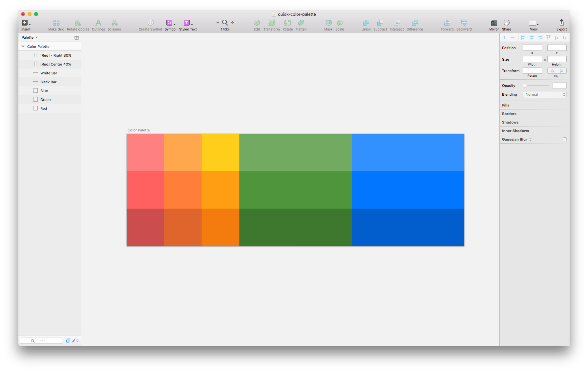
Task: Expand the Fills section header
Action: pos(506,105)
